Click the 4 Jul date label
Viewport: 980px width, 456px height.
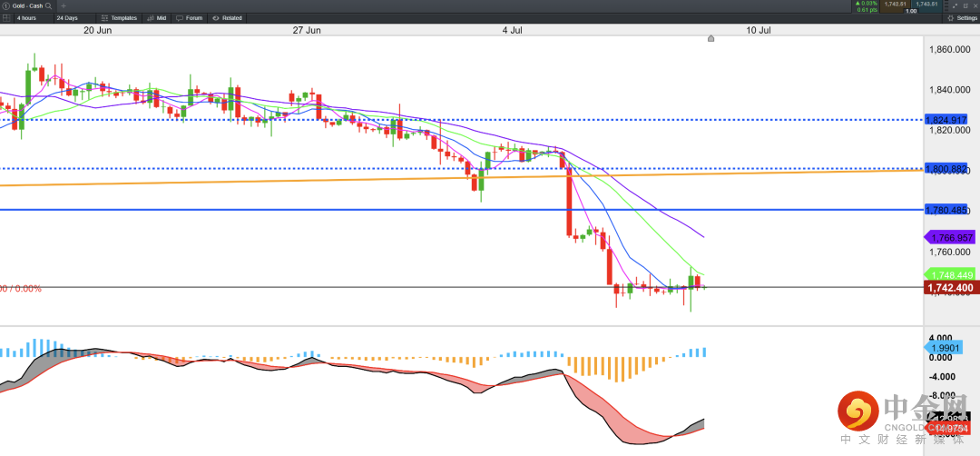[x=513, y=30]
